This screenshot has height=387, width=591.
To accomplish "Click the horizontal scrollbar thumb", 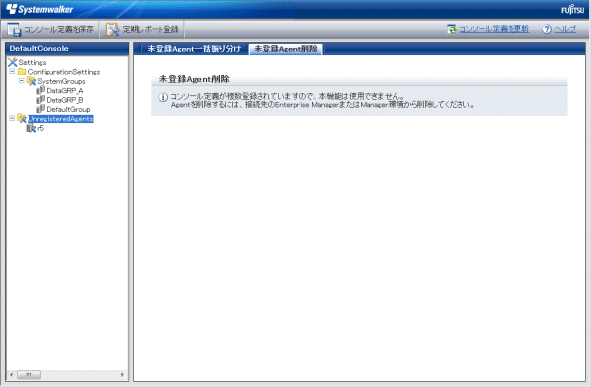I will (29, 375).
